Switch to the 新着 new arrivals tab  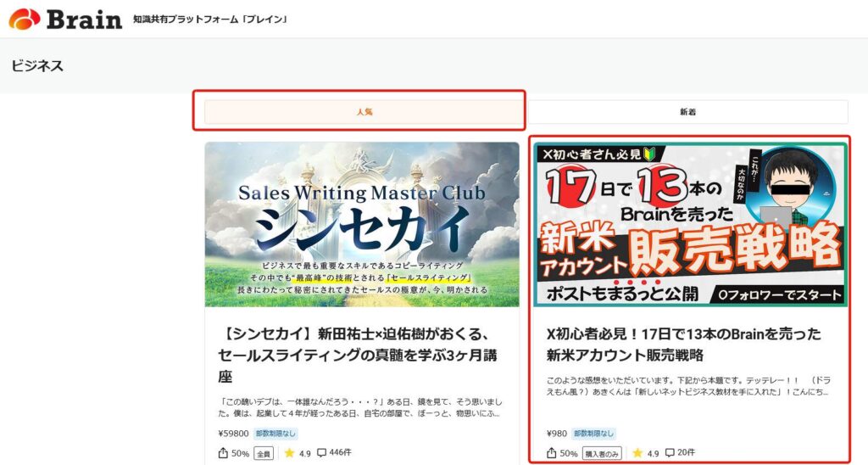[x=687, y=111]
